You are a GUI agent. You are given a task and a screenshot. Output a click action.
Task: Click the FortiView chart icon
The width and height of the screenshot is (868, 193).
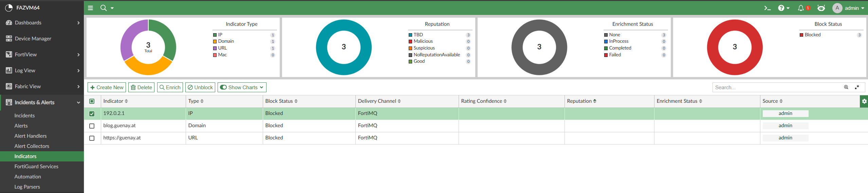[x=9, y=55]
